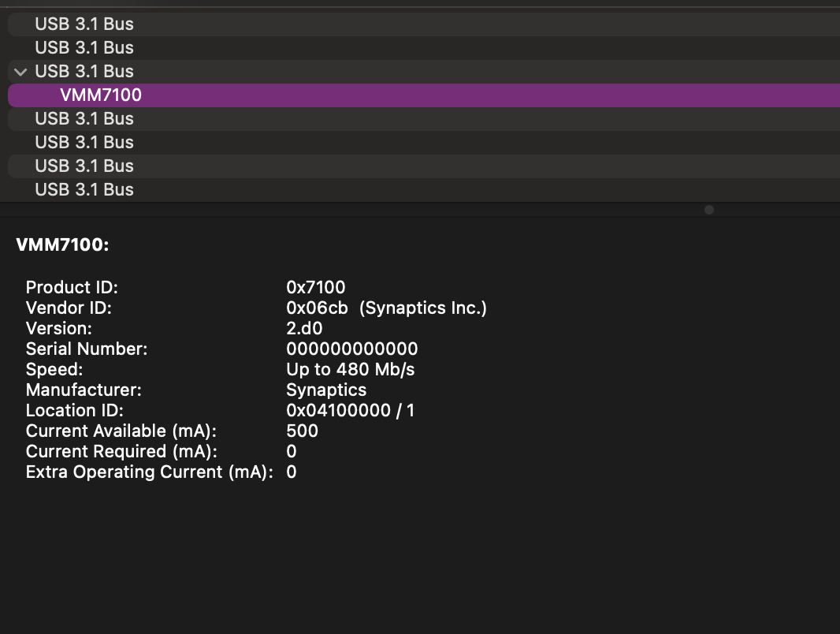This screenshot has height=634, width=840.
Task: Click Location ID value 0x04100000 / 1
Action: click(x=351, y=411)
